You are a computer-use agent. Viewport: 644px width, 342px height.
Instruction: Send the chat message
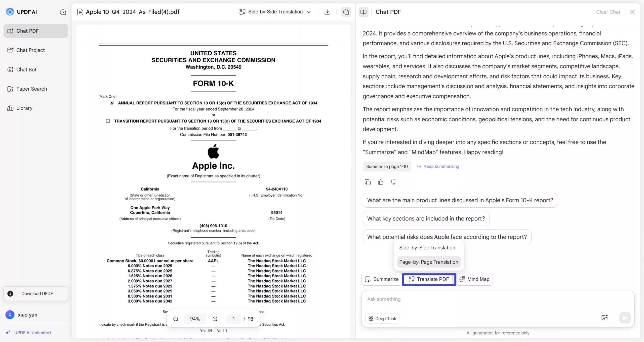(x=625, y=318)
